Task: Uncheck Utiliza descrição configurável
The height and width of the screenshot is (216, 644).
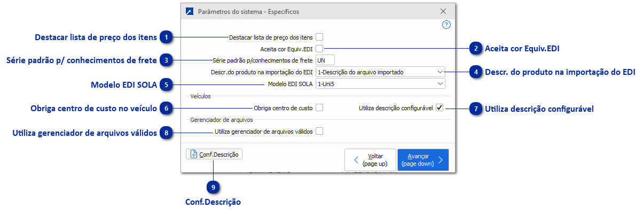Action: [439, 108]
